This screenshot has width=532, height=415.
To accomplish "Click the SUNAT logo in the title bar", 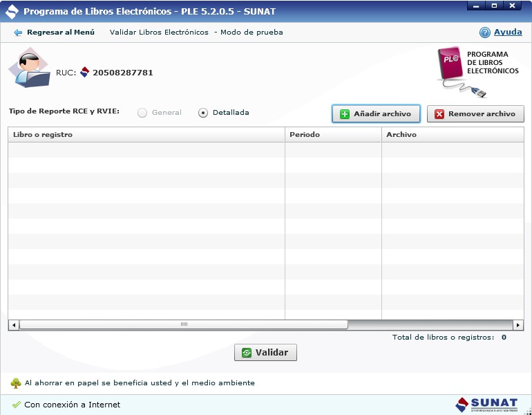I will 12,12.
